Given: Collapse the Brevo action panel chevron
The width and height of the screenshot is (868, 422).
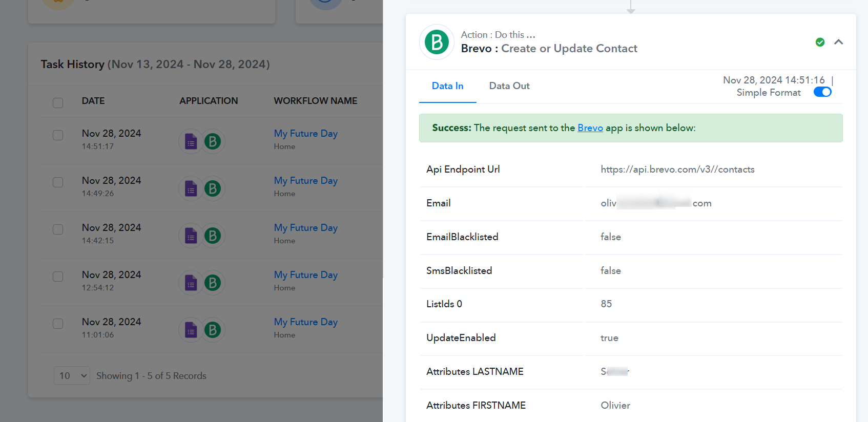Looking at the screenshot, I should (838, 42).
